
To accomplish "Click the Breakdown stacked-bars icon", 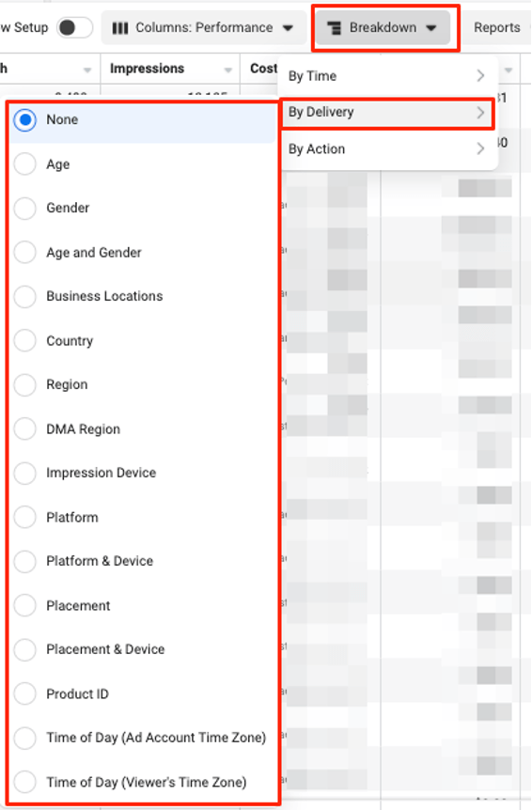I will click(x=335, y=28).
